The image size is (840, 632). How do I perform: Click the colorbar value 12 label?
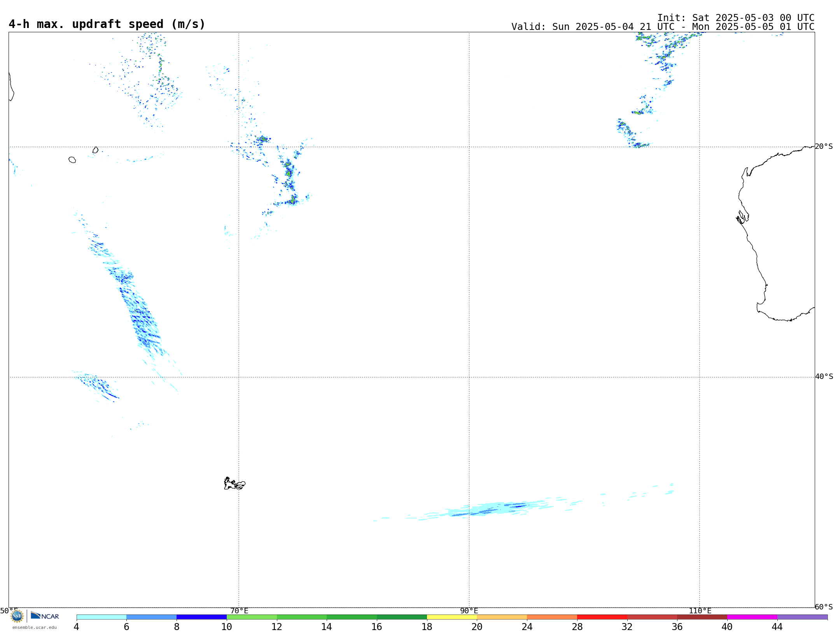click(277, 627)
